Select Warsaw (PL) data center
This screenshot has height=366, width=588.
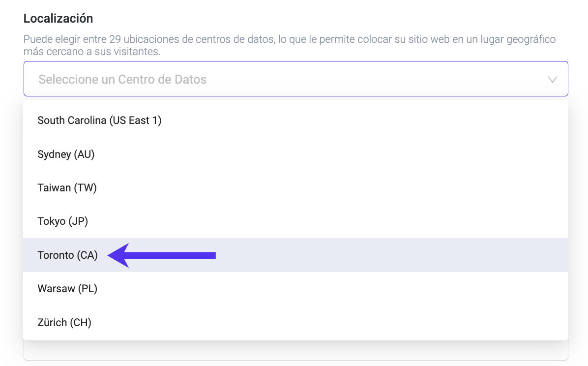(67, 289)
